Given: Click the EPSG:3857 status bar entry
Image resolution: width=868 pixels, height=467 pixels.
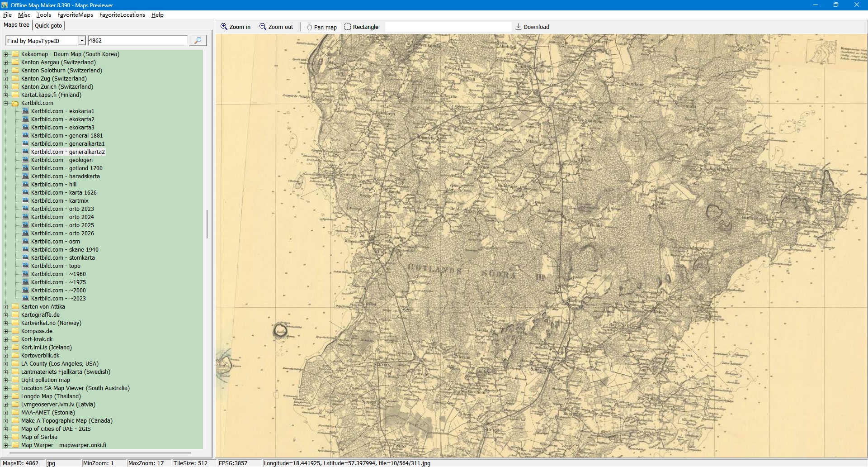Looking at the screenshot, I should 233,463.
